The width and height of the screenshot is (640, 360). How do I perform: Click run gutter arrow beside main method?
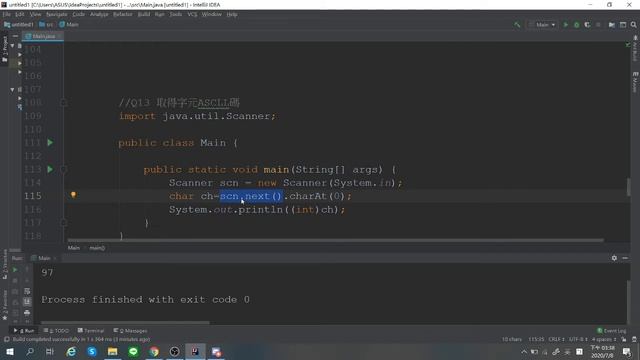tap(50, 169)
